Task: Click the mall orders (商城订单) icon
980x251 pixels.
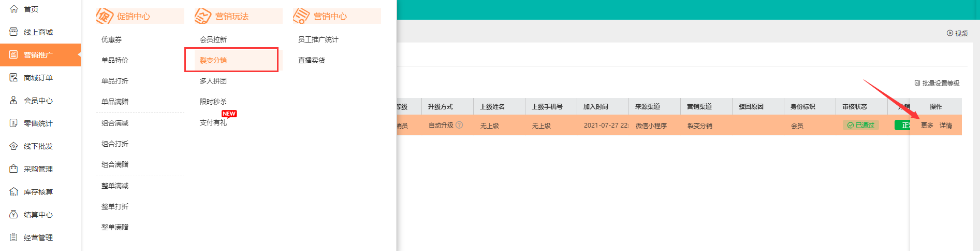Action: tap(14, 78)
